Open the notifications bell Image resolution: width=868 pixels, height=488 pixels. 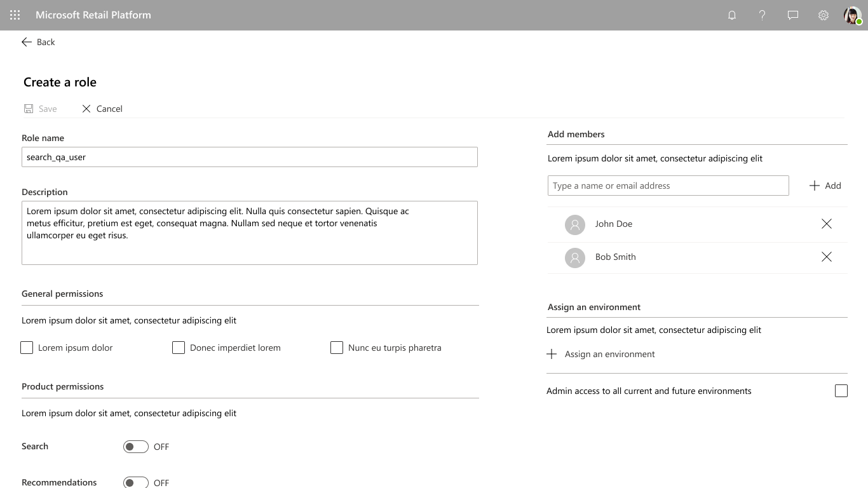[x=732, y=15]
